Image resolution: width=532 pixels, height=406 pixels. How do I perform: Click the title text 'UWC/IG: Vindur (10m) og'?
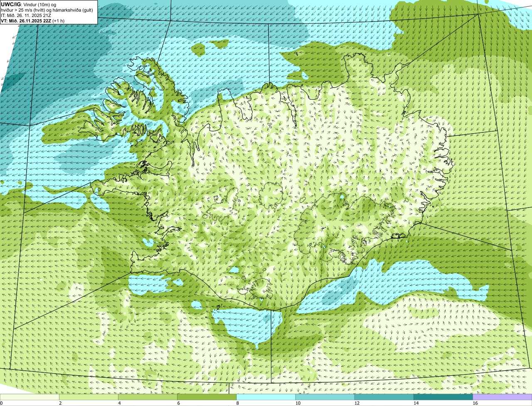(29, 5)
